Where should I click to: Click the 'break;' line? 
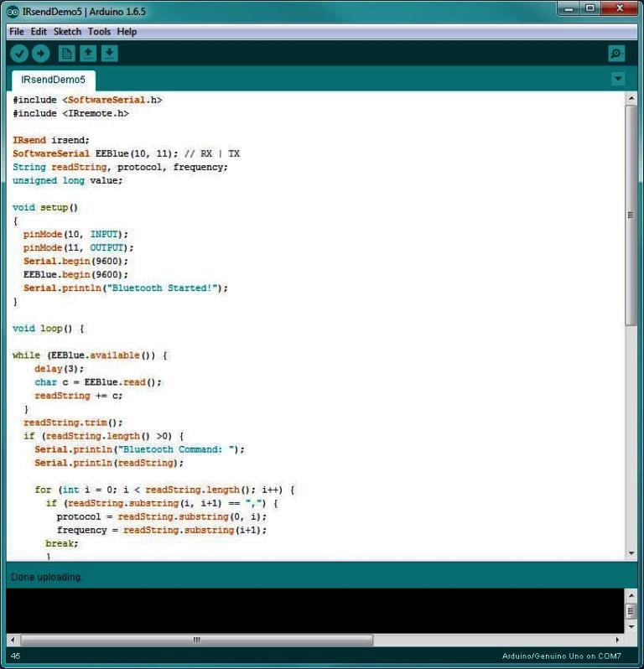[62, 543]
